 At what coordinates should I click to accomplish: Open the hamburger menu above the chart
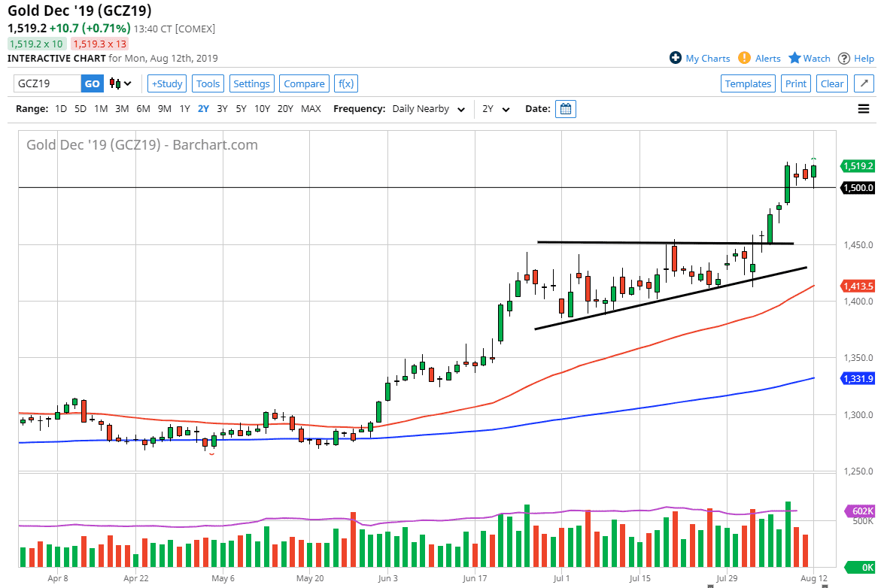[x=863, y=108]
